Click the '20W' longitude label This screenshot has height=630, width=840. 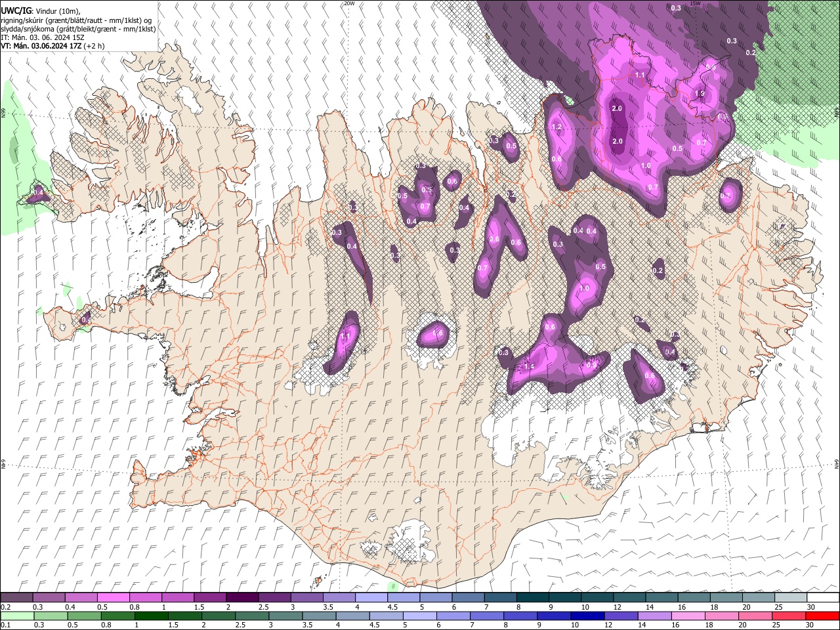coord(349,3)
